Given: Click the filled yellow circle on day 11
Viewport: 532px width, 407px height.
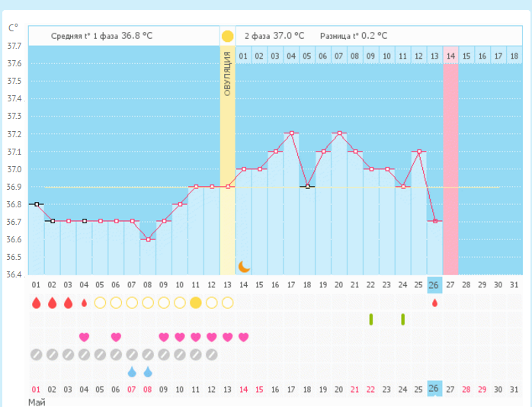Looking at the screenshot, I should pyautogui.click(x=195, y=303).
